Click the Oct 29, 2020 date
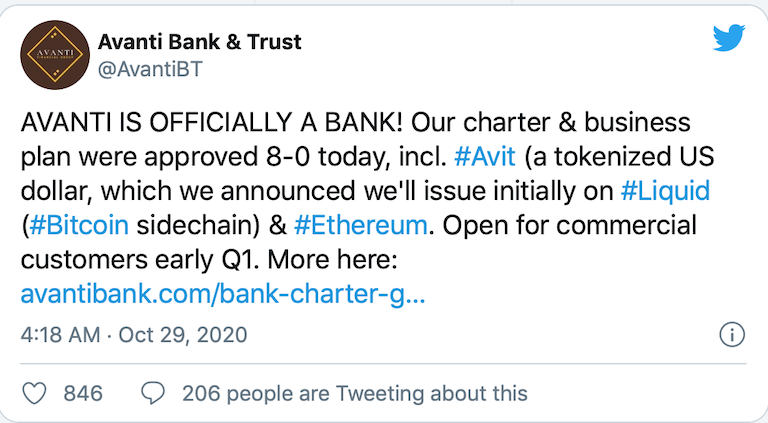Image resolution: width=768 pixels, height=423 pixels. [x=183, y=335]
